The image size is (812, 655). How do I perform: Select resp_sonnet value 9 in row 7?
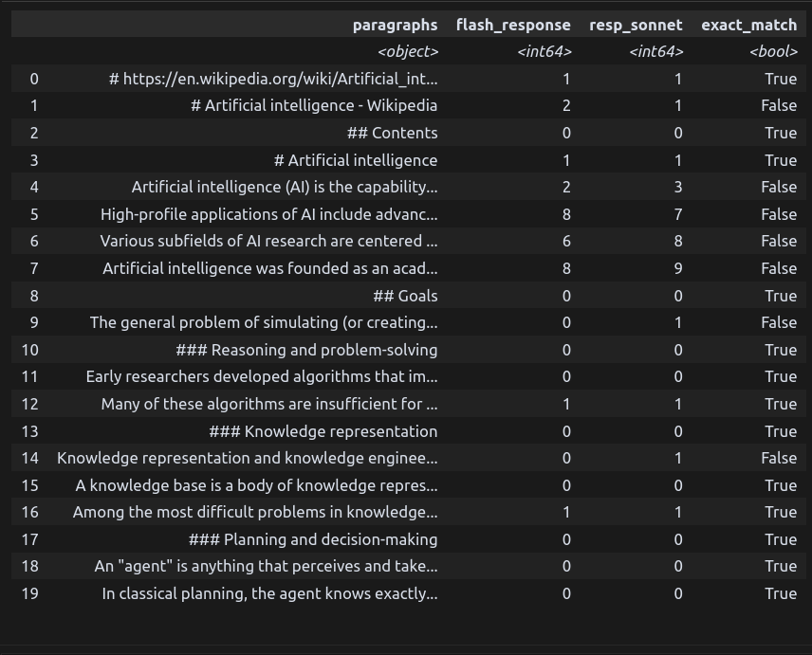(x=678, y=268)
